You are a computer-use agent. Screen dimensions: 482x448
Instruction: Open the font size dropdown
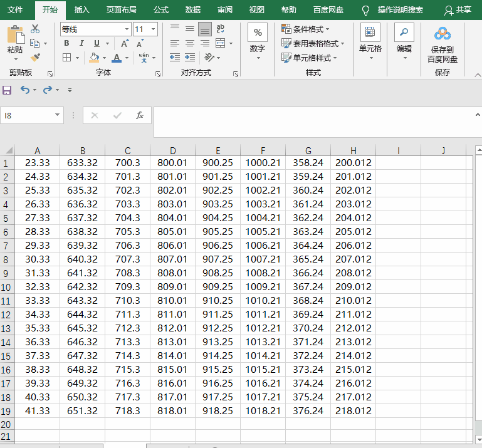[153, 29]
